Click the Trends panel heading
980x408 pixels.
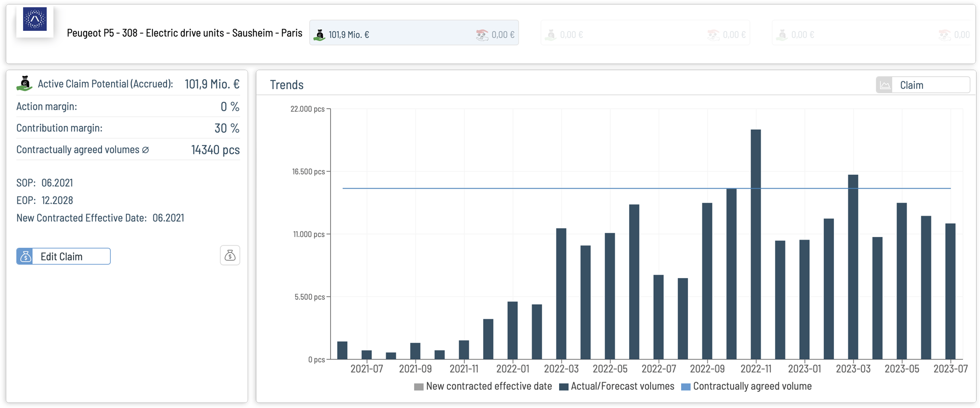click(x=287, y=85)
